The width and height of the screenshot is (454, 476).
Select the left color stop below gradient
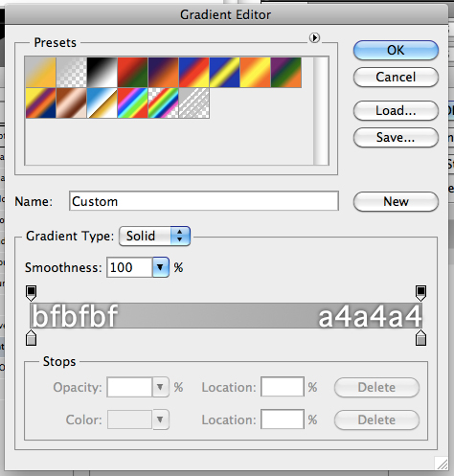tap(31, 338)
